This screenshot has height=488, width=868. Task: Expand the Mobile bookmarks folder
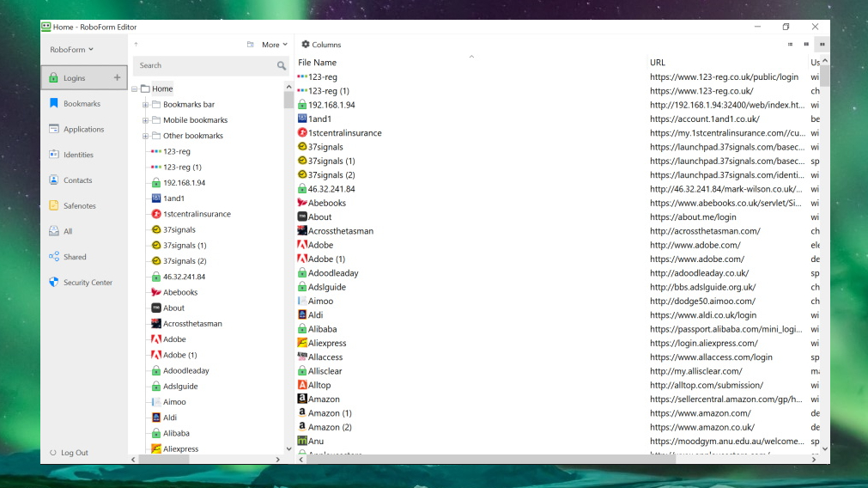tap(146, 119)
